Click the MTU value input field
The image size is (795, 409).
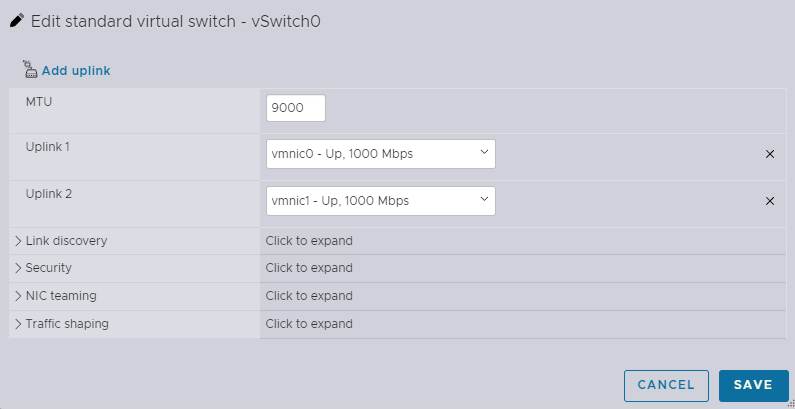296,108
